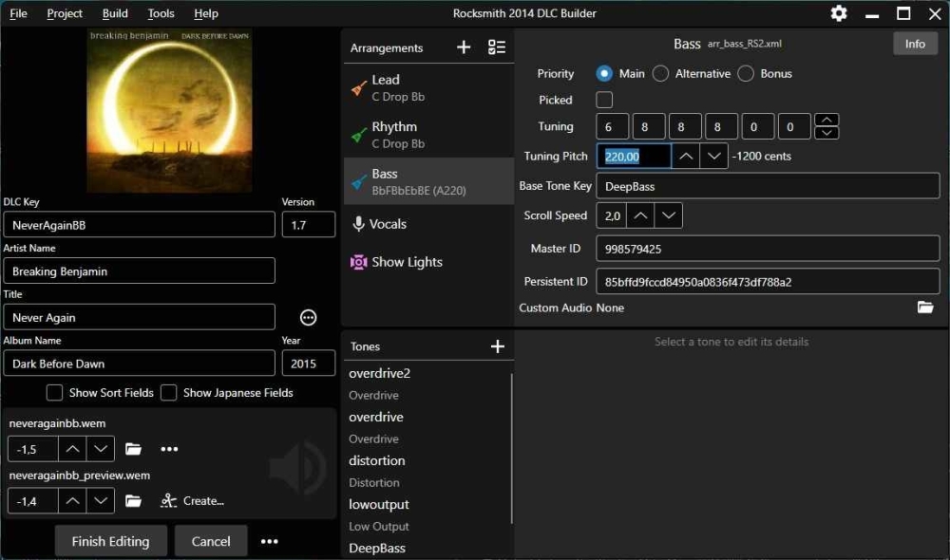950x560 pixels.
Task: Open the Tools menu
Action: click(x=161, y=13)
